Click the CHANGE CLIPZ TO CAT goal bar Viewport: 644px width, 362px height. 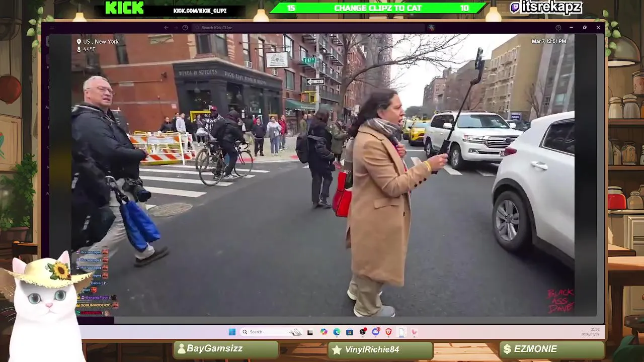coord(378,8)
